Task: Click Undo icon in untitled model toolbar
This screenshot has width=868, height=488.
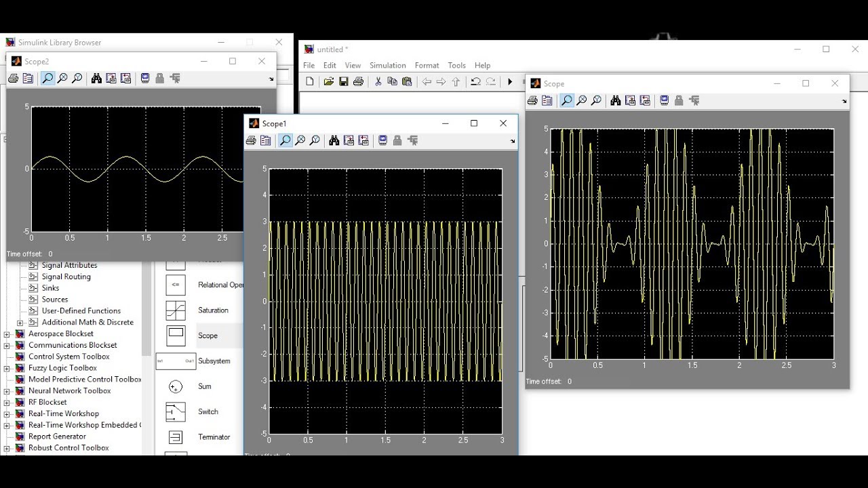Action: (x=475, y=81)
